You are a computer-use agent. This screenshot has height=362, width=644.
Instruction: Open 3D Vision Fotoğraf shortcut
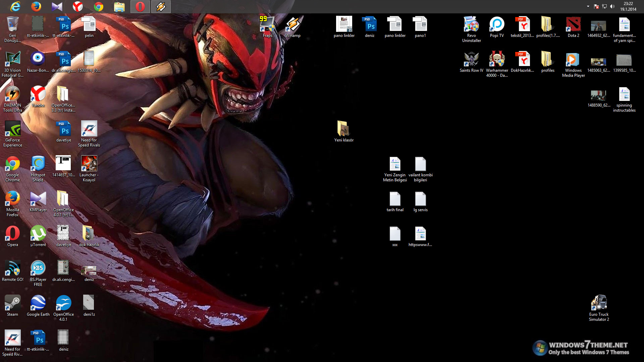coord(13,64)
